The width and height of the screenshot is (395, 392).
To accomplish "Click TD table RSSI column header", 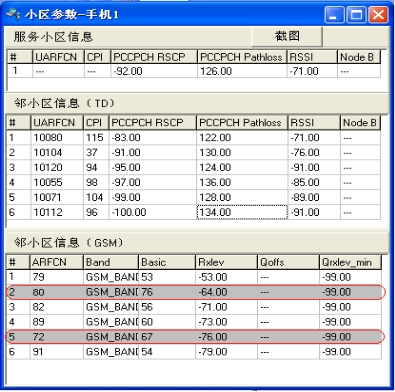I will coord(314,123).
